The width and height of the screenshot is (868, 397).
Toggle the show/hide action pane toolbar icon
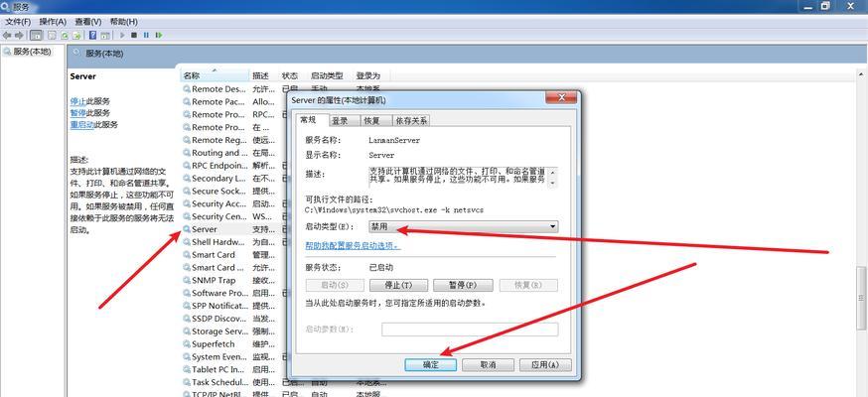point(104,35)
